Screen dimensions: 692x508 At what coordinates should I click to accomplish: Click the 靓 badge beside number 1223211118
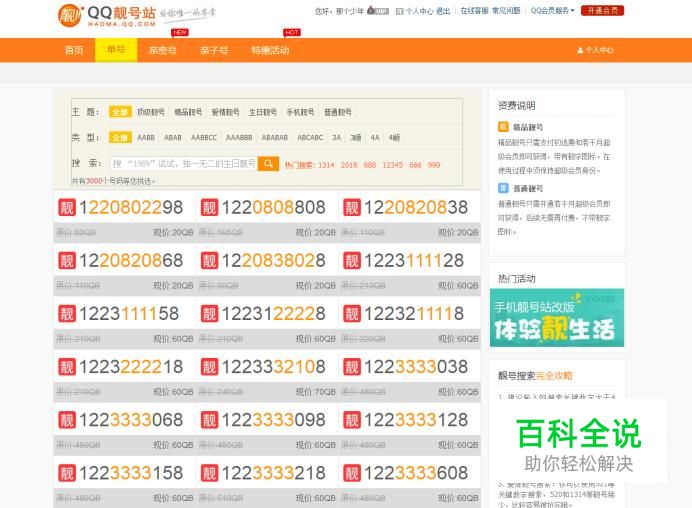[x=352, y=314]
